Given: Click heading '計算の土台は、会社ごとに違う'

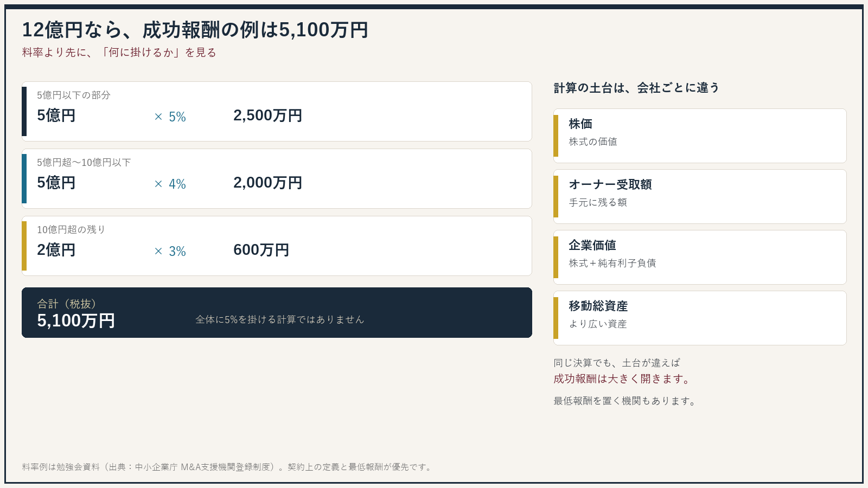Looking at the screenshot, I should [636, 88].
